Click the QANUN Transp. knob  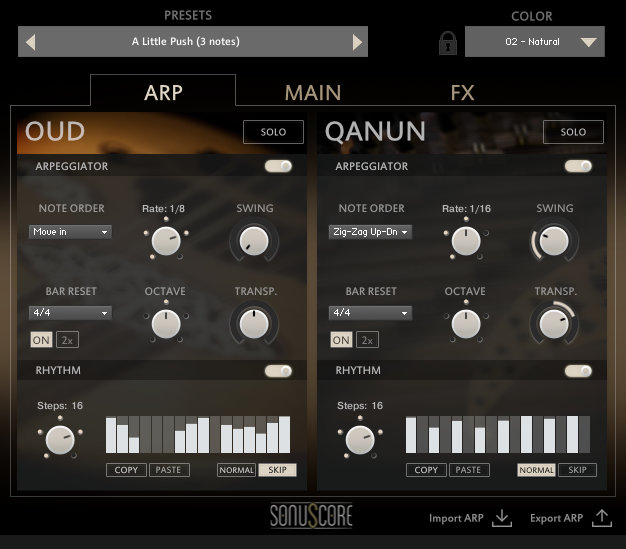pos(554,324)
